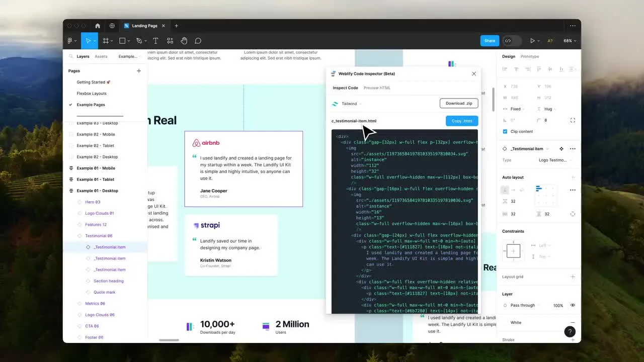Open the Resources components tool
This screenshot has width=644, height=362.
coord(170,41)
